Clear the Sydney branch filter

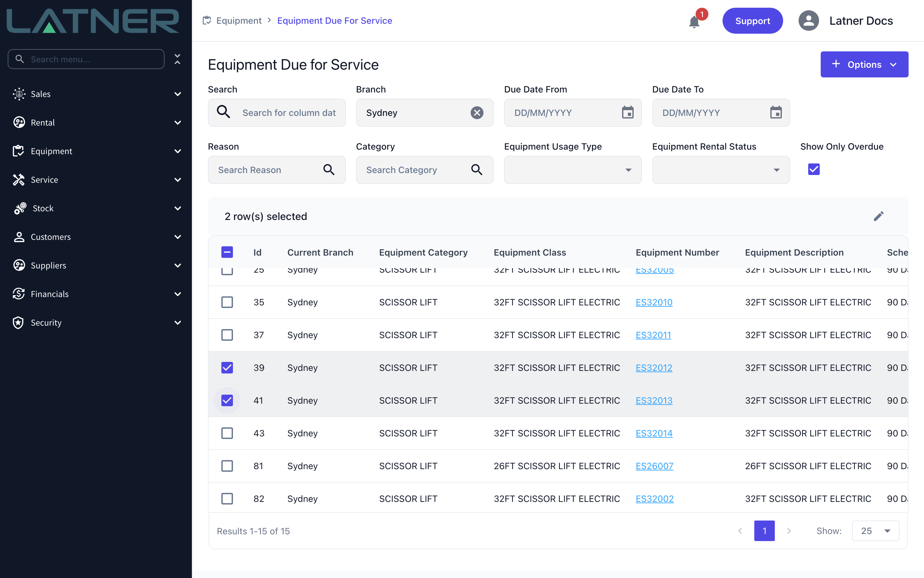pos(477,113)
